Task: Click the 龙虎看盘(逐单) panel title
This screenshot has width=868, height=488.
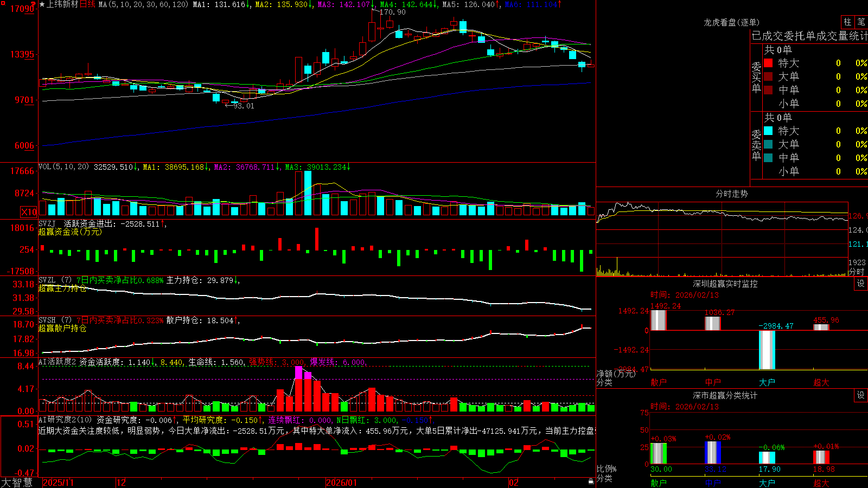Action: (732, 22)
